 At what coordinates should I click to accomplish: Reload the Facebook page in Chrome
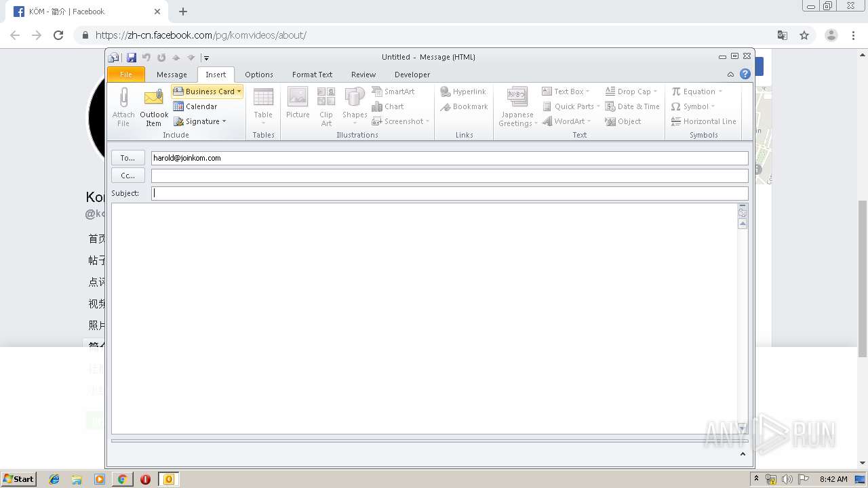point(58,35)
